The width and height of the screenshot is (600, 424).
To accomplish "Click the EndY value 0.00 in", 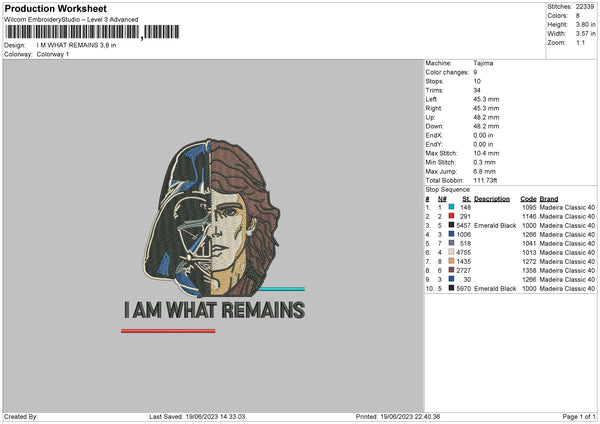I will [x=483, y=144].
